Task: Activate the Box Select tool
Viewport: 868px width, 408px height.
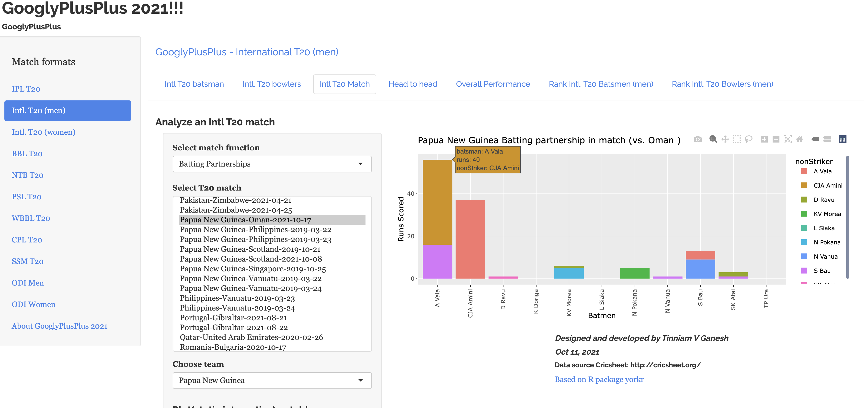Action: click(737, 139)
